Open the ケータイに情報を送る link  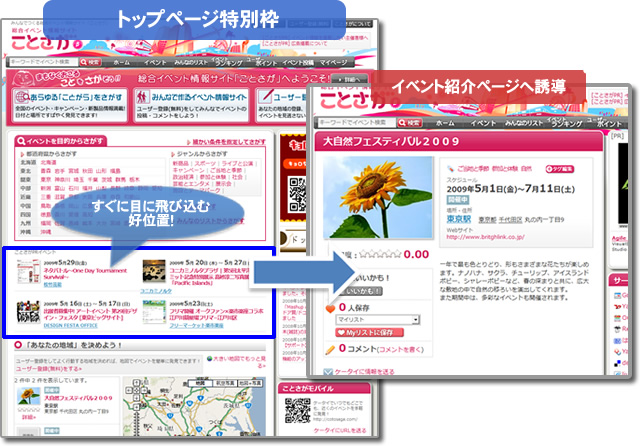364,372
